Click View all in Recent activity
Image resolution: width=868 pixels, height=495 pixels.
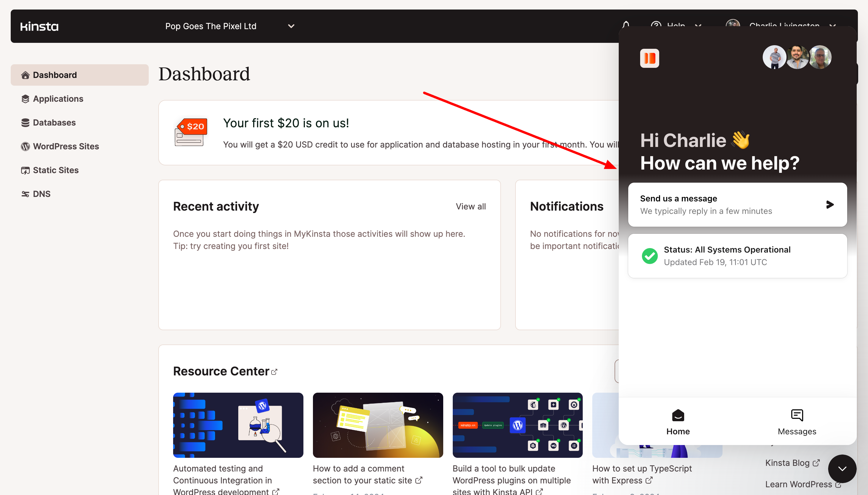[x=471, y=206]
